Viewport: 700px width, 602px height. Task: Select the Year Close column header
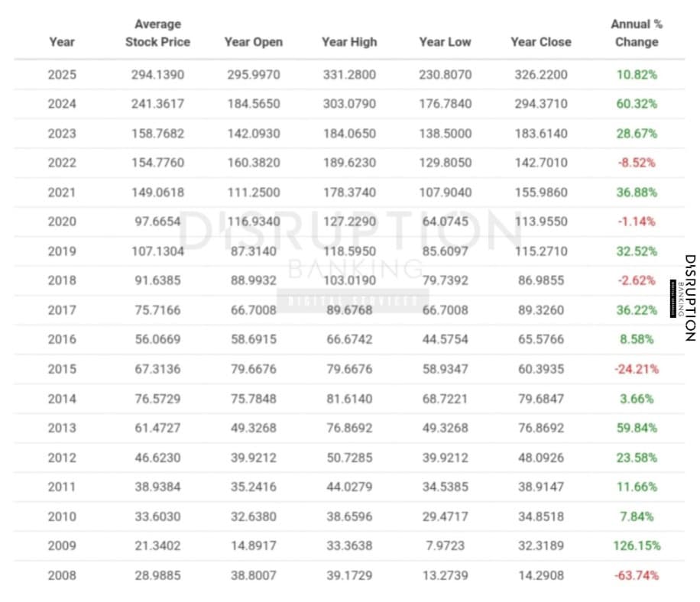tap(540, 42)
